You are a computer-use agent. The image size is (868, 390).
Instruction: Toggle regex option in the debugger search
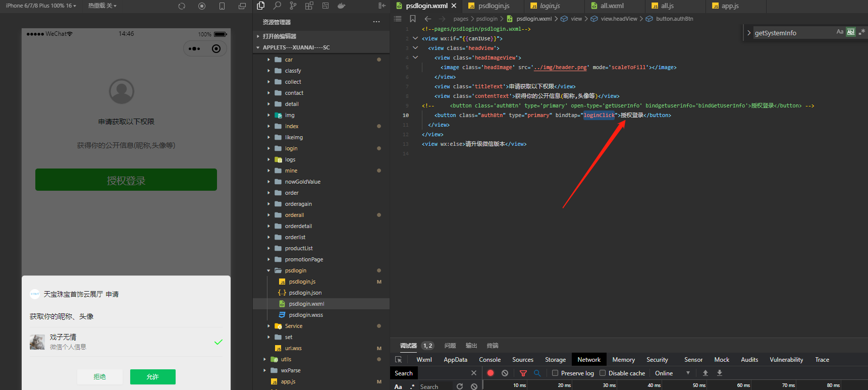point(412,386)
